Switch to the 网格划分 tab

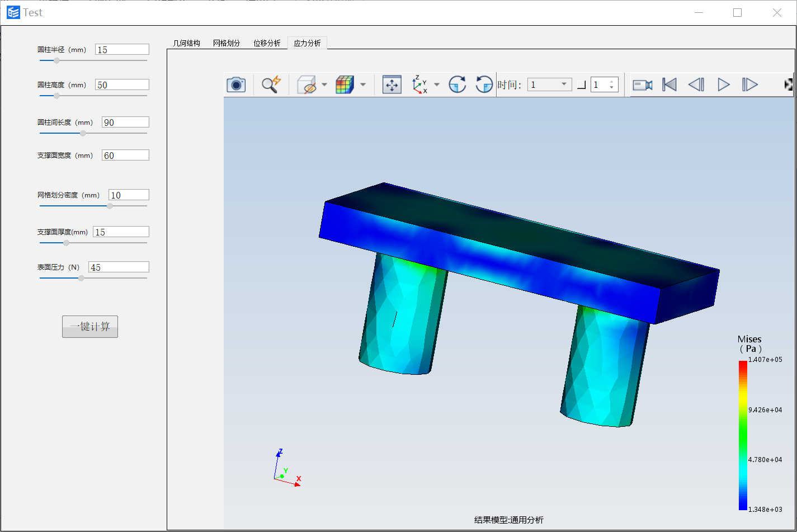click(227, 43)
